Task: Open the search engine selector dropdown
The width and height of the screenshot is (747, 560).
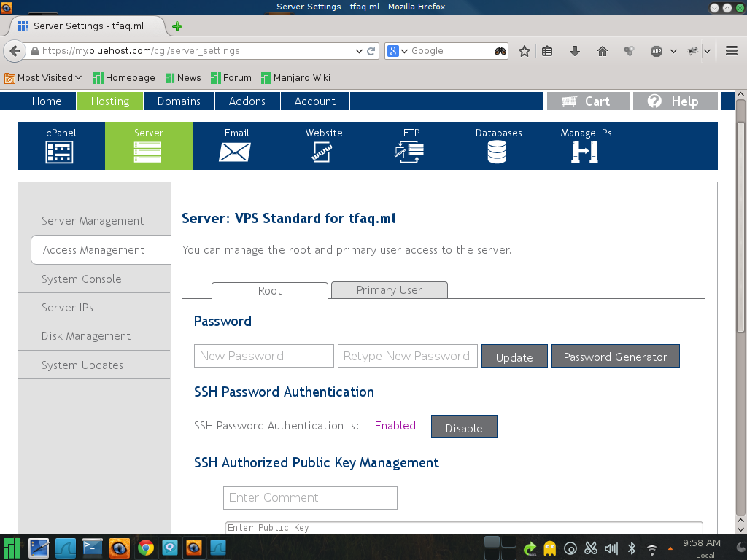Action: coord(397,51)
